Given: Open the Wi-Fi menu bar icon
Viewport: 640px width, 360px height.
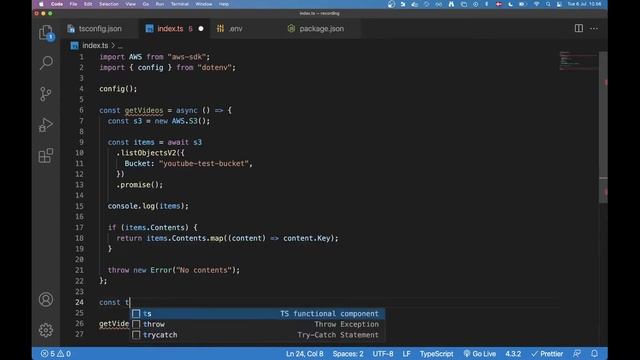Looking at the screenshot, I should pyautogui.click(x=536, y=4).
